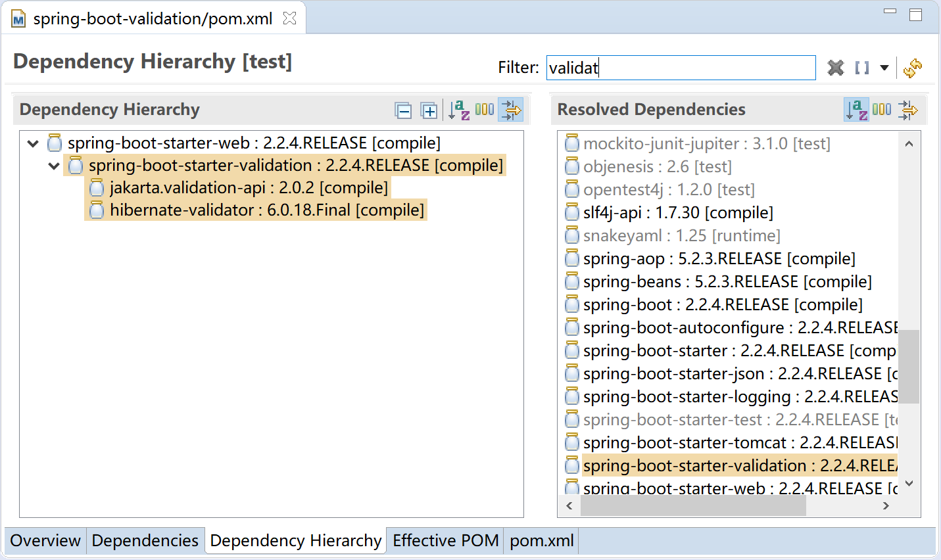Click the pom.xml file icon in editor tab

point(18,19)
